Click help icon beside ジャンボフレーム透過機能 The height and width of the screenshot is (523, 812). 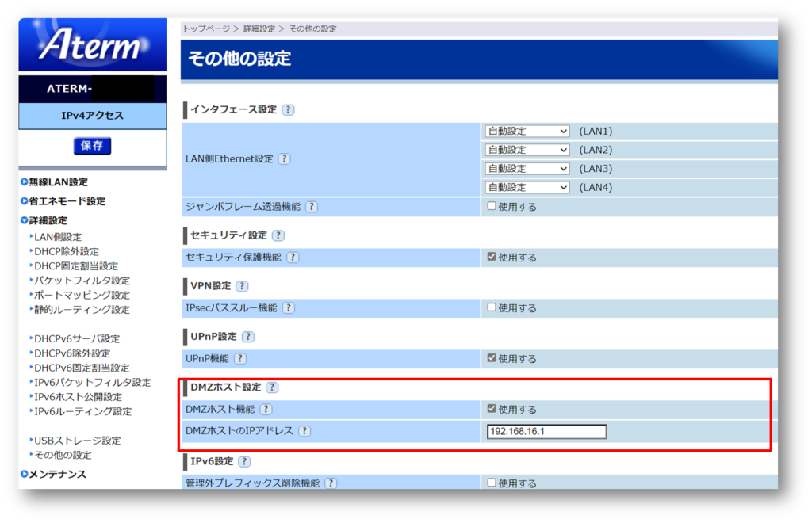[312, 207]
